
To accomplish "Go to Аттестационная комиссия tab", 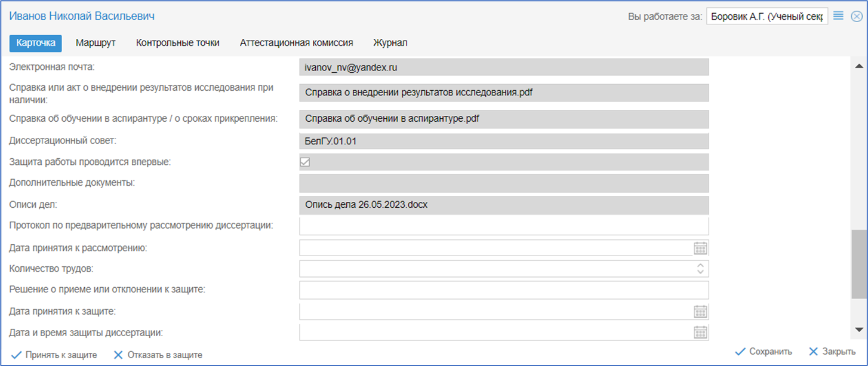I will click(x=296, y=43).
